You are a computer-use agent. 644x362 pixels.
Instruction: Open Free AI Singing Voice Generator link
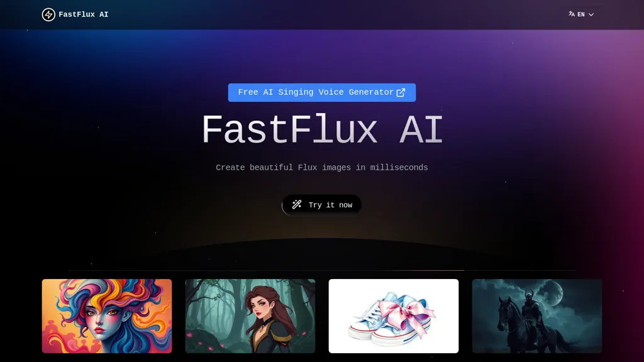click(x=321, y=92)
